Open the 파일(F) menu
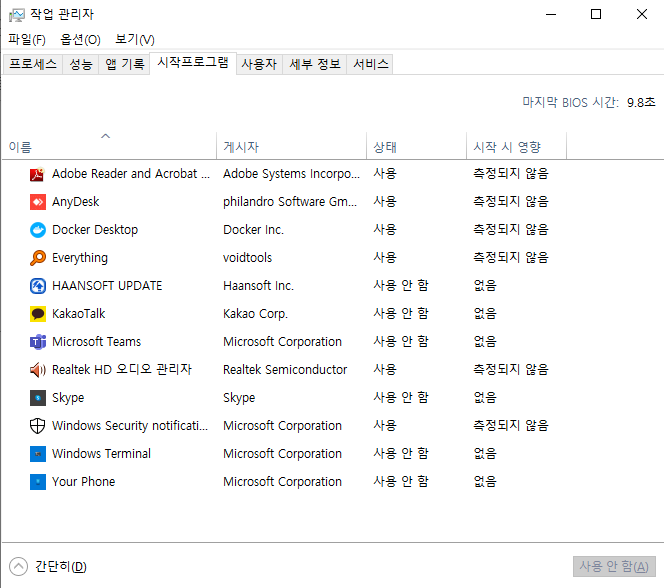 (27, 39)
